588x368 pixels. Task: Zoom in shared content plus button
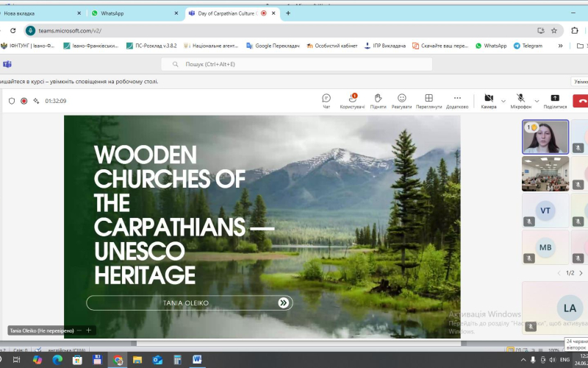pyautogui.click(x=89, y=330)
